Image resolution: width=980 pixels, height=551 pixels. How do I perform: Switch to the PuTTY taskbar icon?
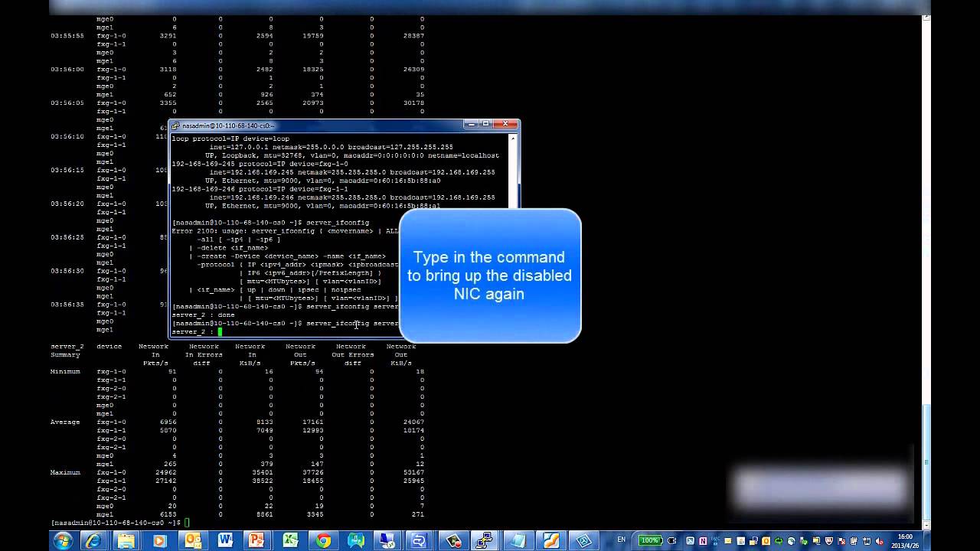pos(484,541)
